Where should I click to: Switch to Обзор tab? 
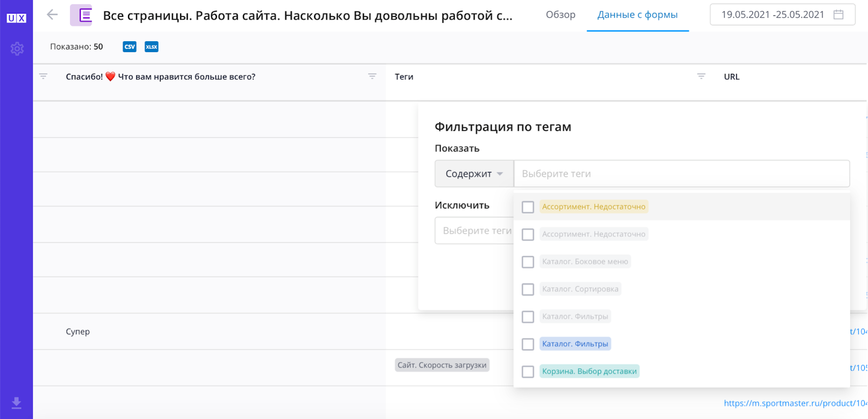[560, 15]
